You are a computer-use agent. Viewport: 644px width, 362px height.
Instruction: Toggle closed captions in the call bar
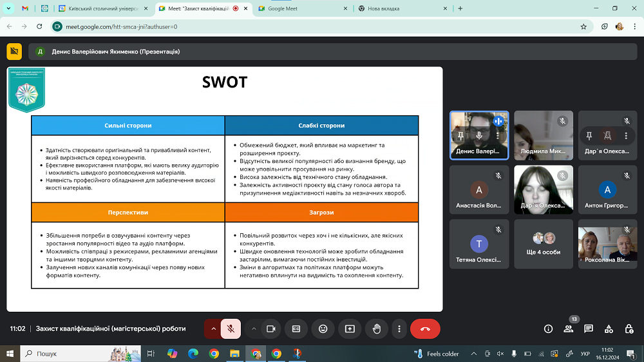tap(296, 329)
